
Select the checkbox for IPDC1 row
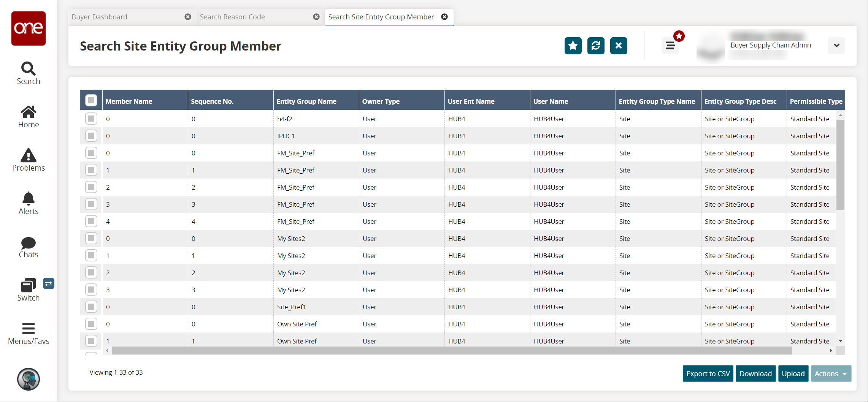91,136
